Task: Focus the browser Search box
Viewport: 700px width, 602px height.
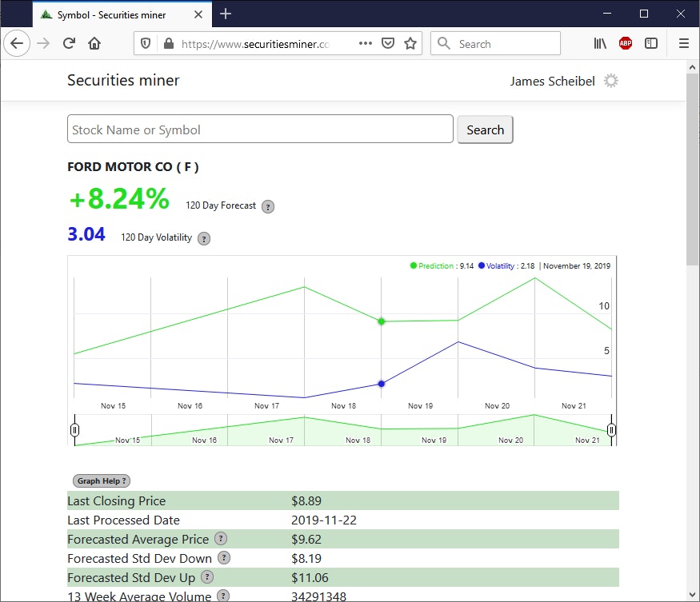Action: click(495, 43)
